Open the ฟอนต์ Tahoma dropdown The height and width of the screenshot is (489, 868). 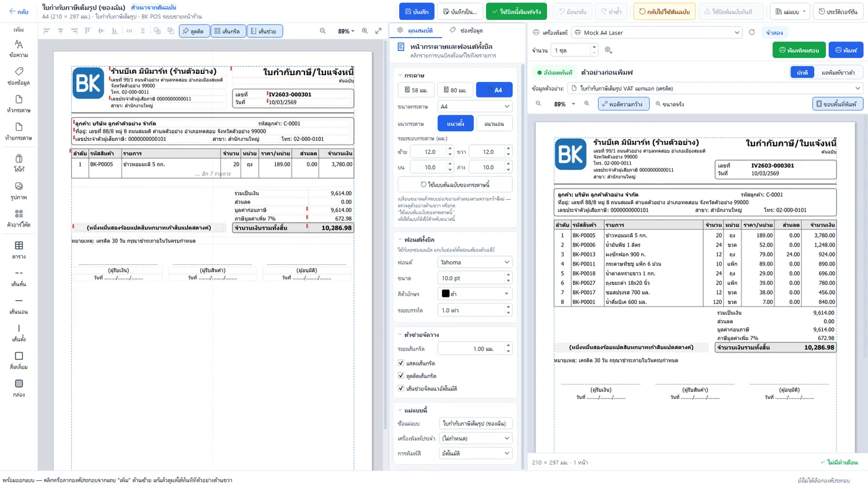(x=475, y=262)
